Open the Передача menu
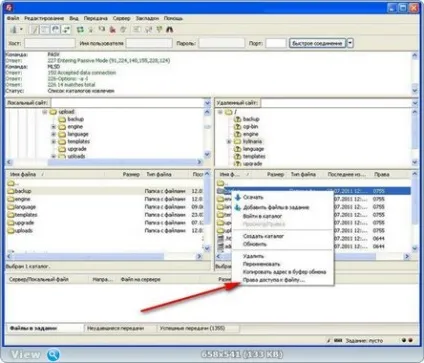 [x=95, y=18]
